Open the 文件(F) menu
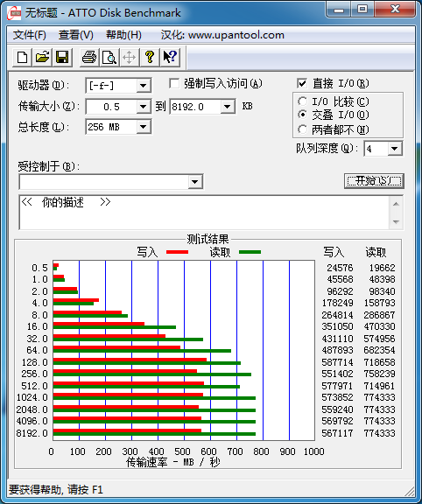The height and width of the screenshot is (504, 422). pos(29,35)
